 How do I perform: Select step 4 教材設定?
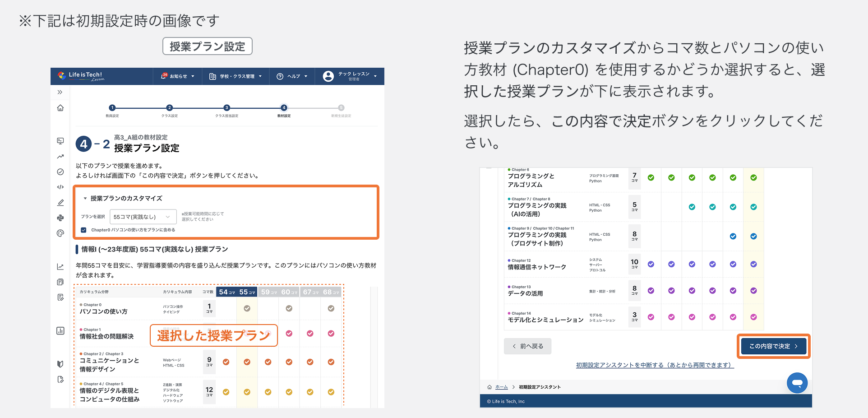click(284, 111)
